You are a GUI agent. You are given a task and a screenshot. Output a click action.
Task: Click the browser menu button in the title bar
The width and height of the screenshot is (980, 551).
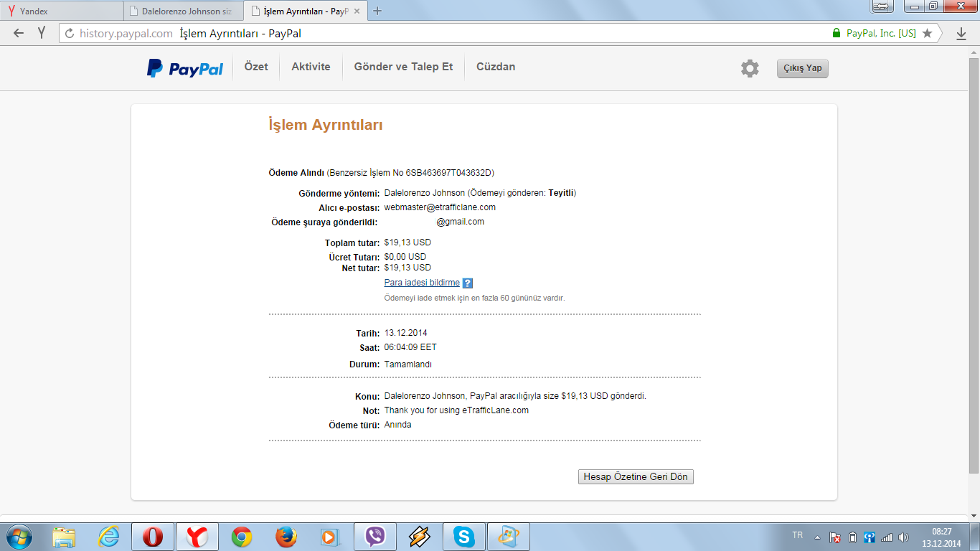pos(882,6)
